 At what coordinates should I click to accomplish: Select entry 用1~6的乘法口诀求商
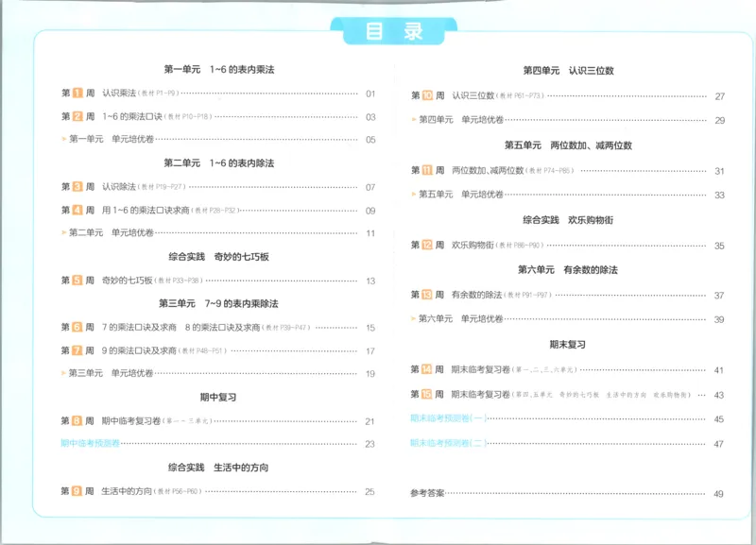point(146,210)
